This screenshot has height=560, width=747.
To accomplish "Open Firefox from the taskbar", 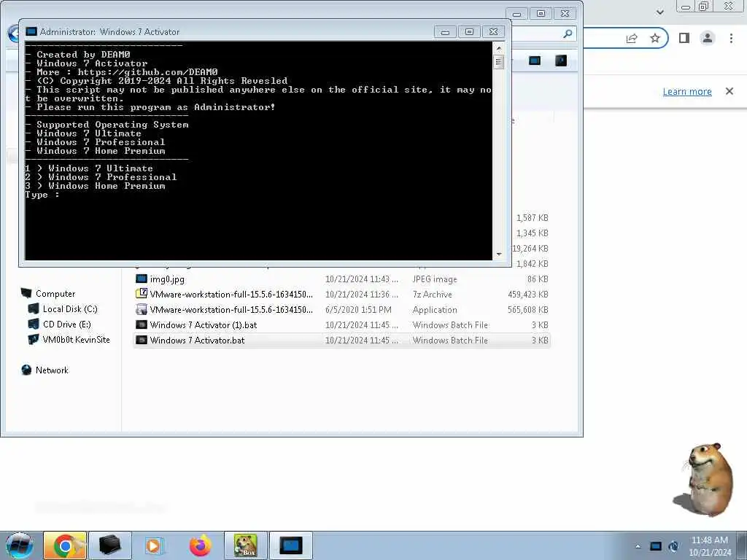I will [200, 545].
